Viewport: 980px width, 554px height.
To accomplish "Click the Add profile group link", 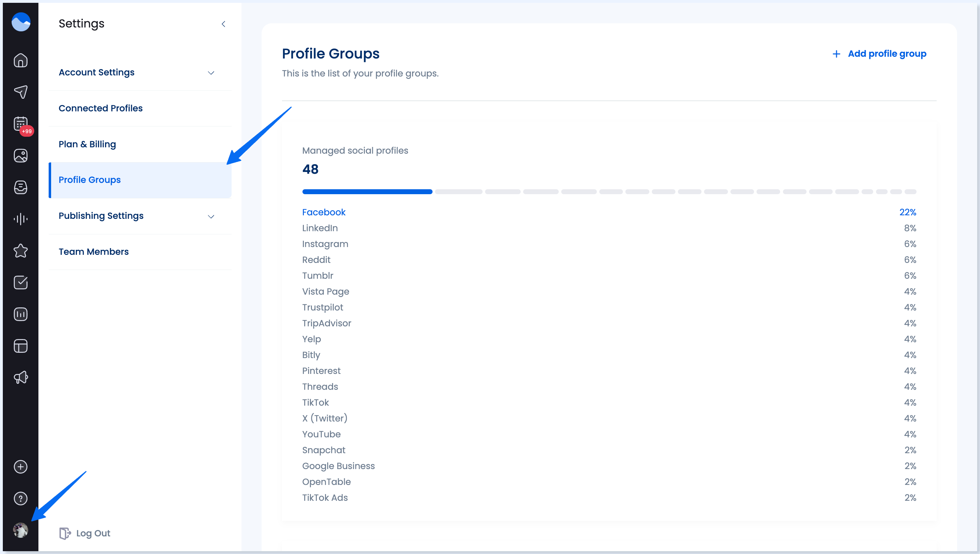I will [879, 54].
